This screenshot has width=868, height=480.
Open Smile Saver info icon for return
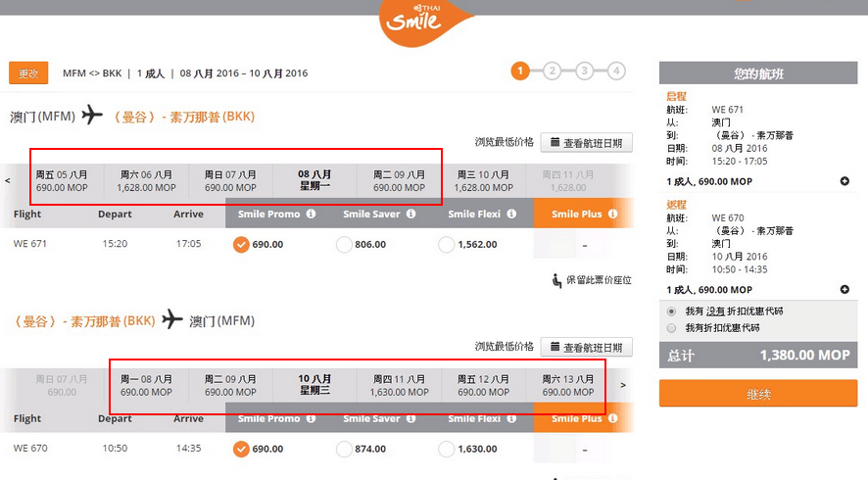click(410, 418)
